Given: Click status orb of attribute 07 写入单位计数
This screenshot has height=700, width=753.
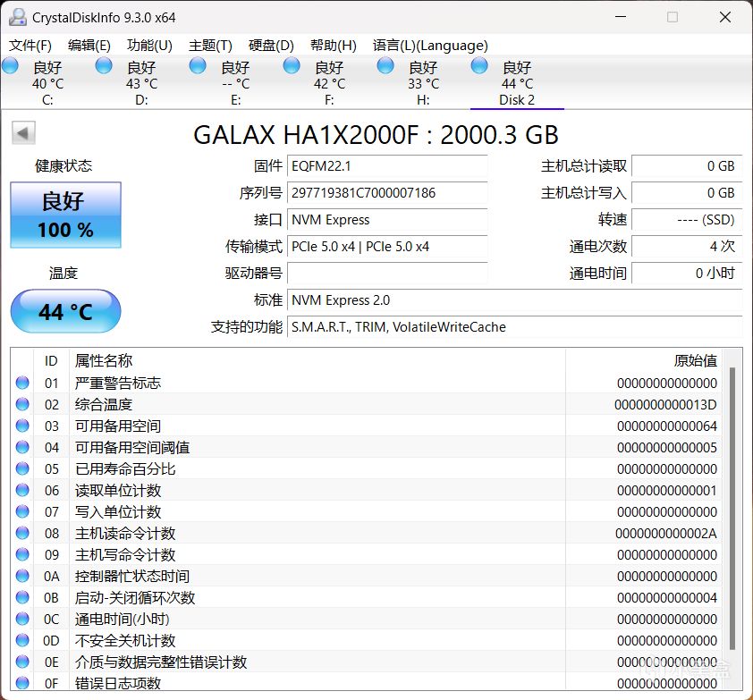Looking at the screenshot, I should coord(22,511).
